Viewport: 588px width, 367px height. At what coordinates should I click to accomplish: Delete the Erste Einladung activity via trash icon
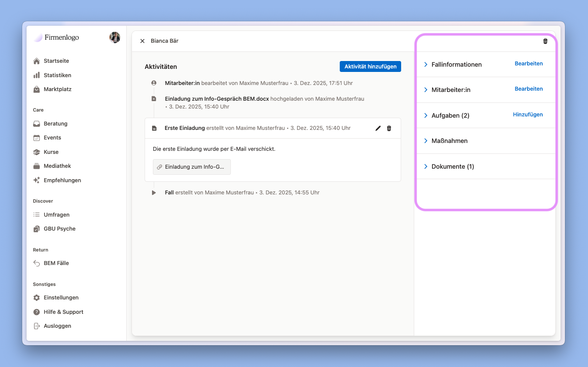pos(389,128)
